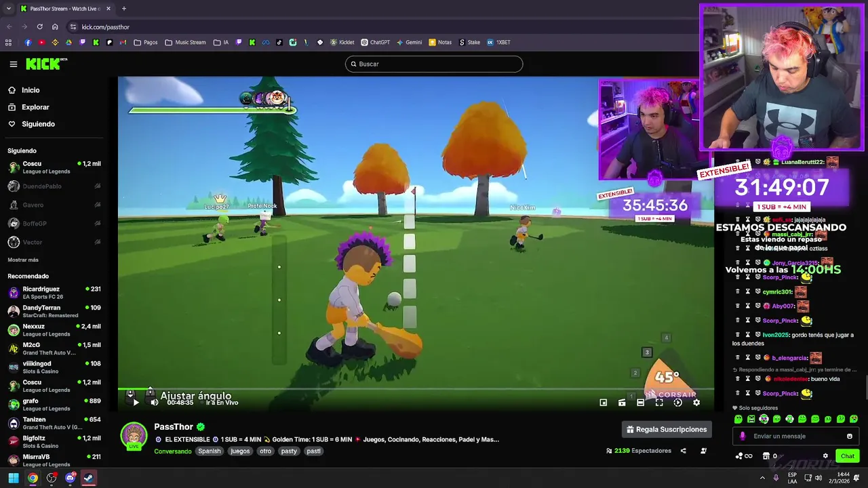Viewport: 868px width, 488px height.
Task: Open the Notas bookmark
Action: pyautogui.click(x=440, y=42)
